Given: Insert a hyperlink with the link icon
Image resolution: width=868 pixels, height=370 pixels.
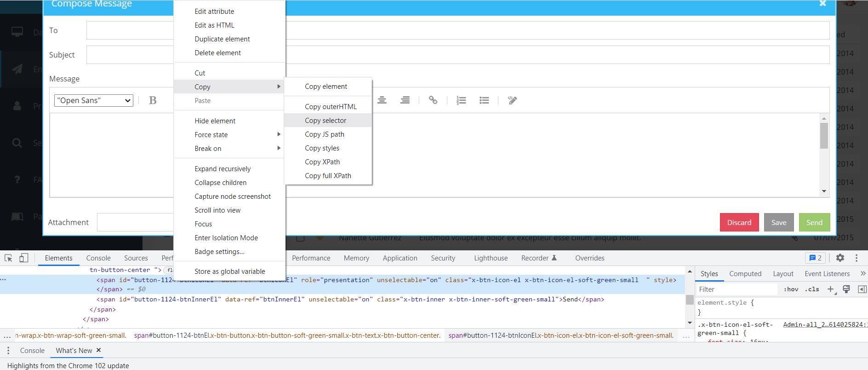Looking at the screenshot, I should (x=433, y=100).
